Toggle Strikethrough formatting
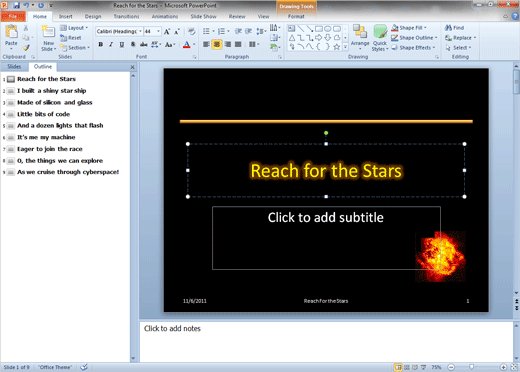Viewport: 520px width, 372px height. pyautogui.click(x=144, y=44)
